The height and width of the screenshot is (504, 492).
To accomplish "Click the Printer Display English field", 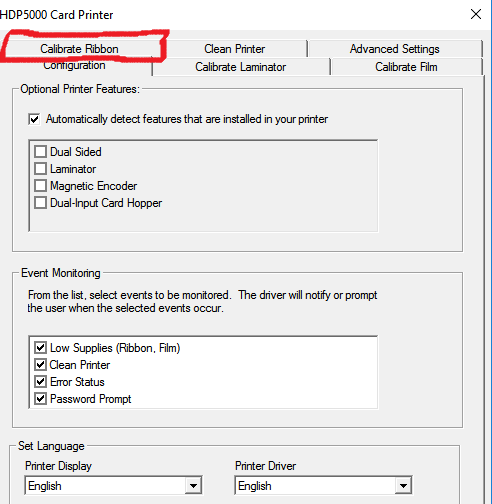I will coord(113,486).
